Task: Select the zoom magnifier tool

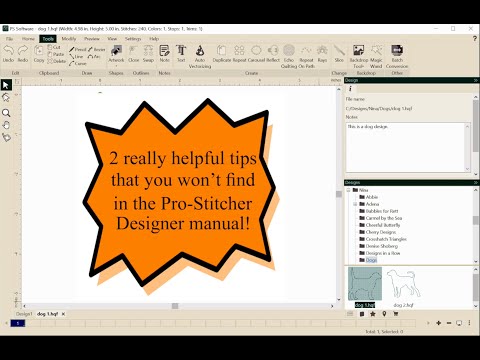Action: point(6,113)
